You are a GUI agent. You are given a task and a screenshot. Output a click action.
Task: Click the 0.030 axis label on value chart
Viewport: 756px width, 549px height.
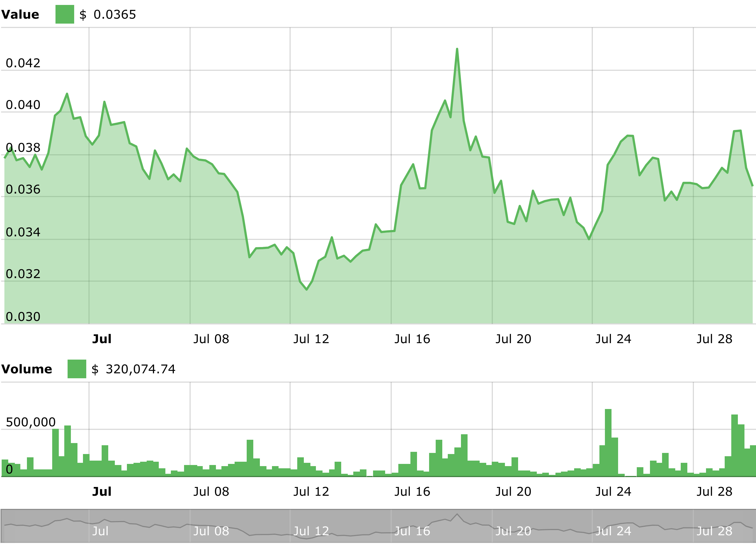click(x=23, y=317)
